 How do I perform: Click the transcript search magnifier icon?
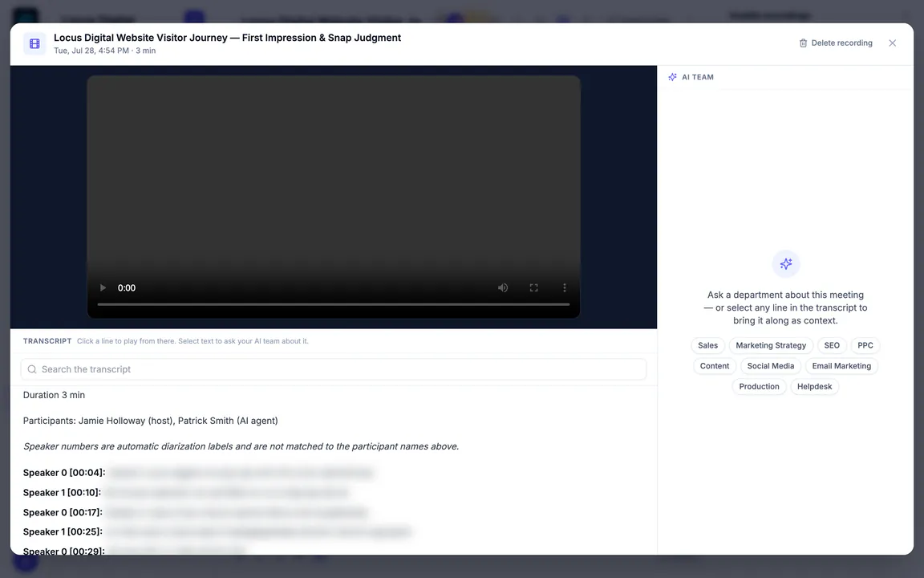pos(32,369)
